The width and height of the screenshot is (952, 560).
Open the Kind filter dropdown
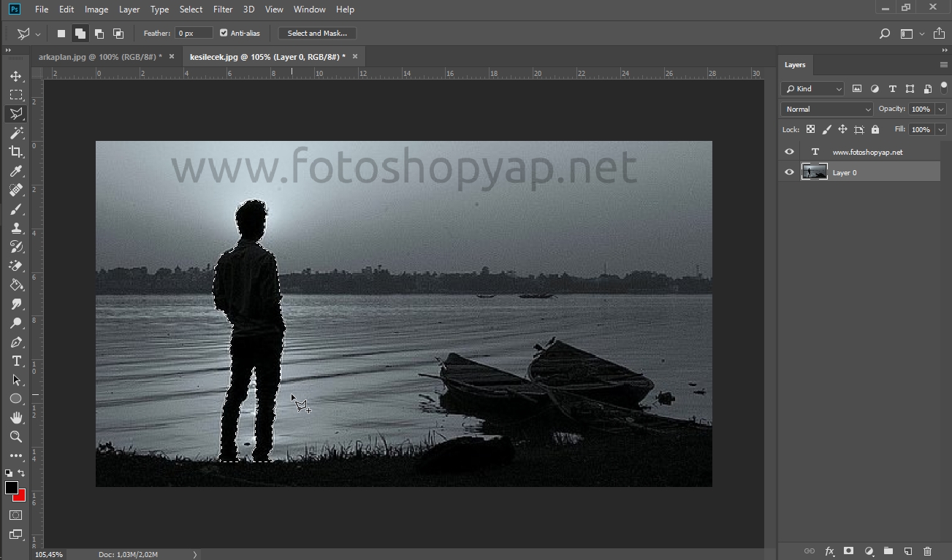click(812, 88)
